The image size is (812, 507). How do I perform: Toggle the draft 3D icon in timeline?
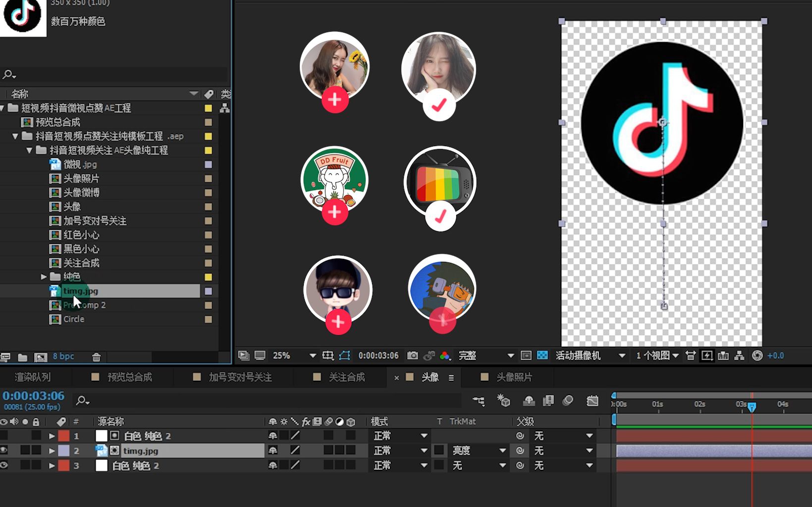pos(504,401)
